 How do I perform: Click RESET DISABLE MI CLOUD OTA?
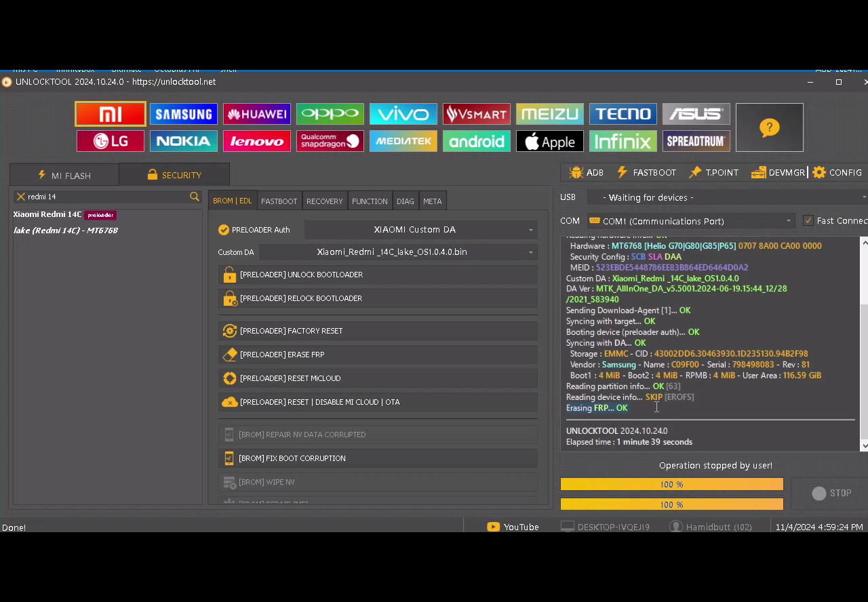pos(378,402)
